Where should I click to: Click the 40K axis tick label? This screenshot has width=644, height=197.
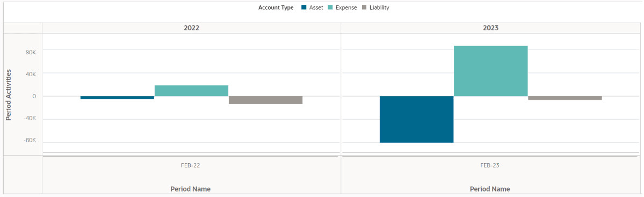(x=31, y=74)
